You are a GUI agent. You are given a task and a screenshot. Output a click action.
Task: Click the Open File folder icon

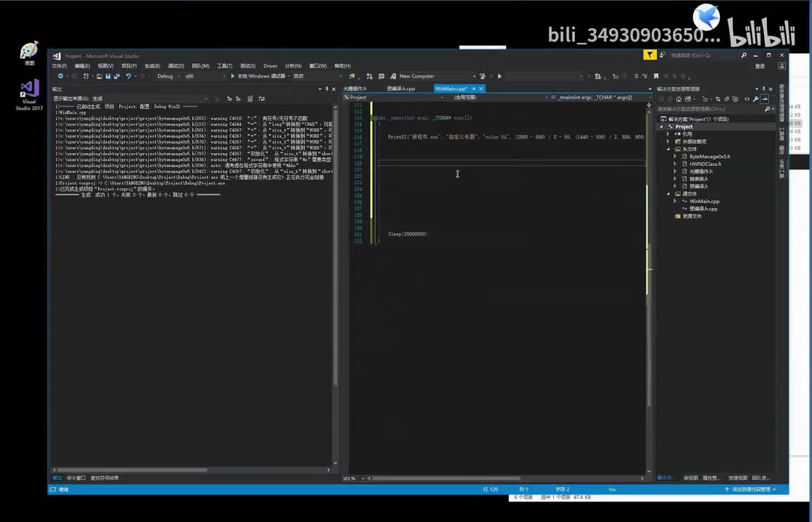(99, 76)
